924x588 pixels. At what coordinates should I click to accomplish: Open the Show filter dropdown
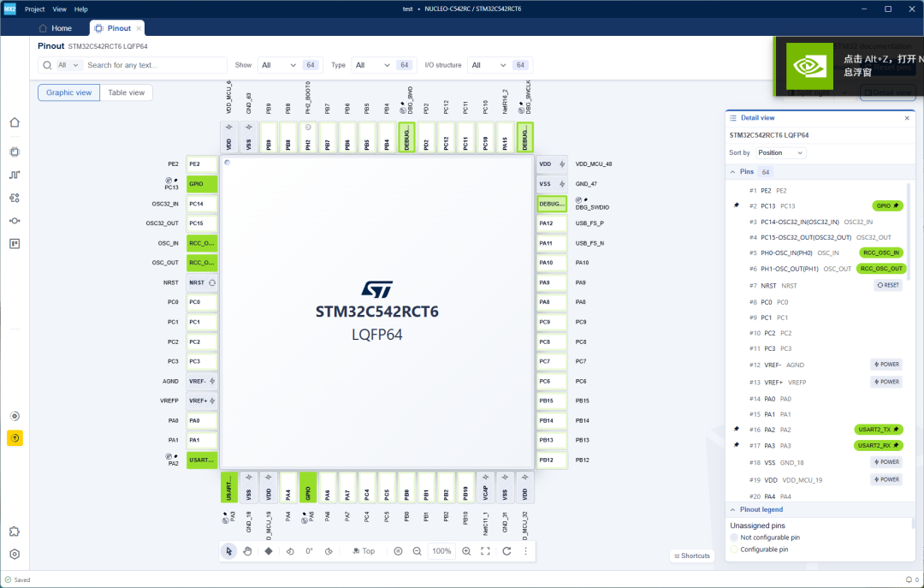tap(279, 65)
